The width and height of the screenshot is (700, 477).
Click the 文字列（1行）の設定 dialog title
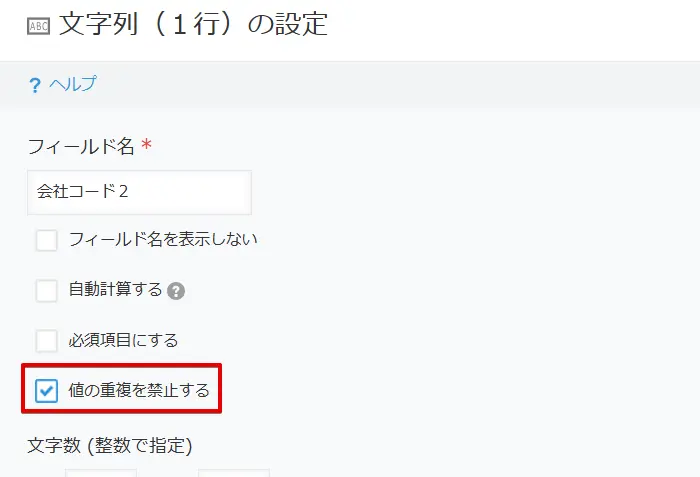pos(193,24)
